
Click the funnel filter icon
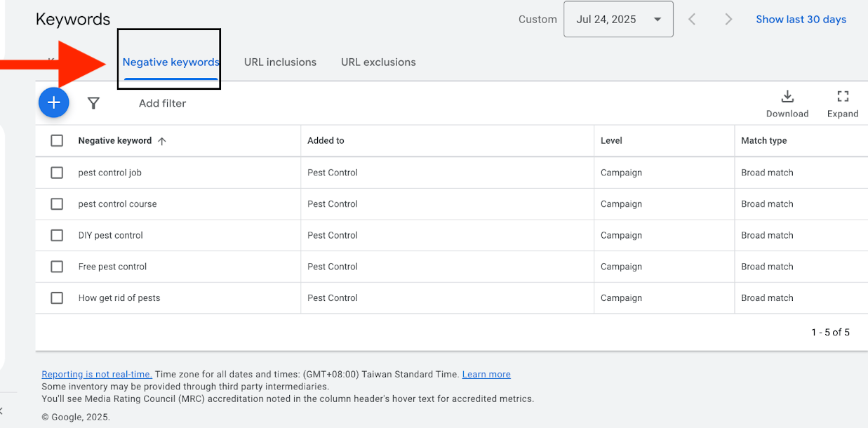93,103
